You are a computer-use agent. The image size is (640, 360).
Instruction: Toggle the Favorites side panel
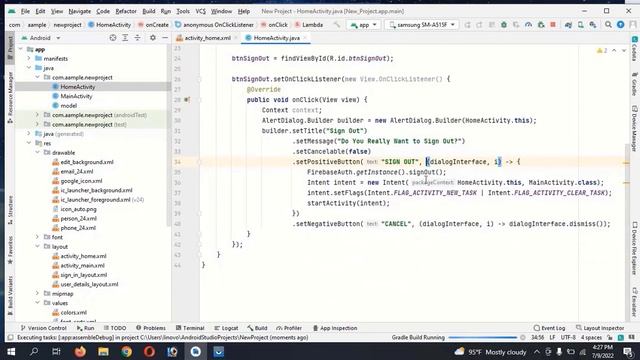[10, 249]
